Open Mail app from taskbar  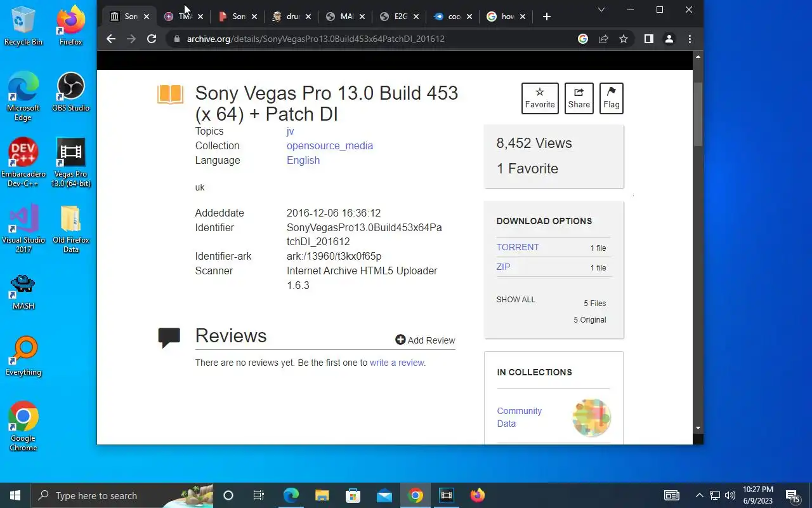[x=384, y=495]
